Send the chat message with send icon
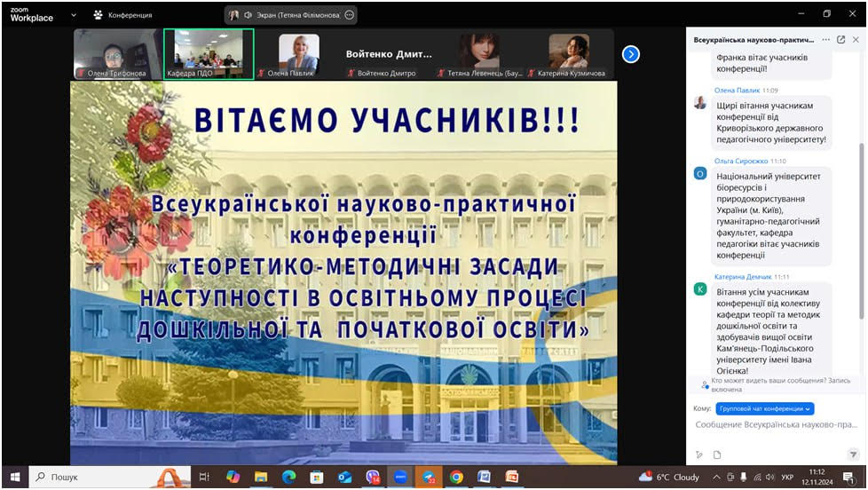This screenshot has height=490, width=868. coord(853,454)
